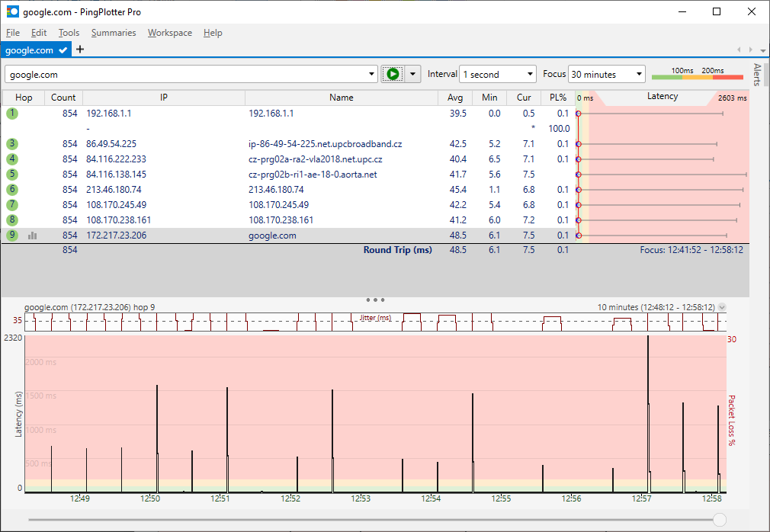Add a new trace tab with plus icon
770x532 pixels.
coord(80,50)
